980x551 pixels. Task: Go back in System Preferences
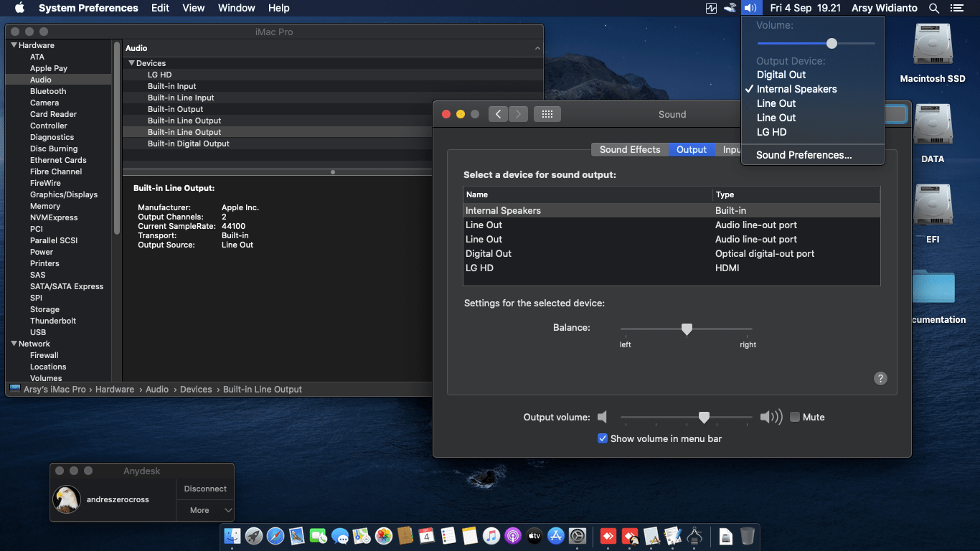(x=498, y=114)
